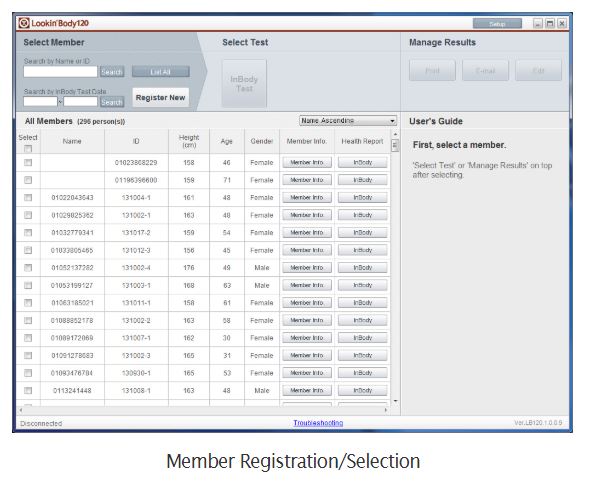Select member row with ID 131017-2
This screenshot has width=595, height=489.
pyautogui.click(x=28, y=233)
